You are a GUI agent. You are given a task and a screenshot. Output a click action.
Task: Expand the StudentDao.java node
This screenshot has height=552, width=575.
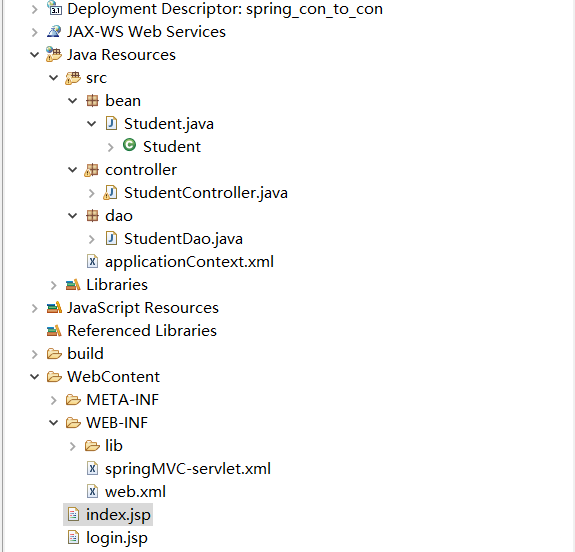pyautogui.click(x=92, y=239)
